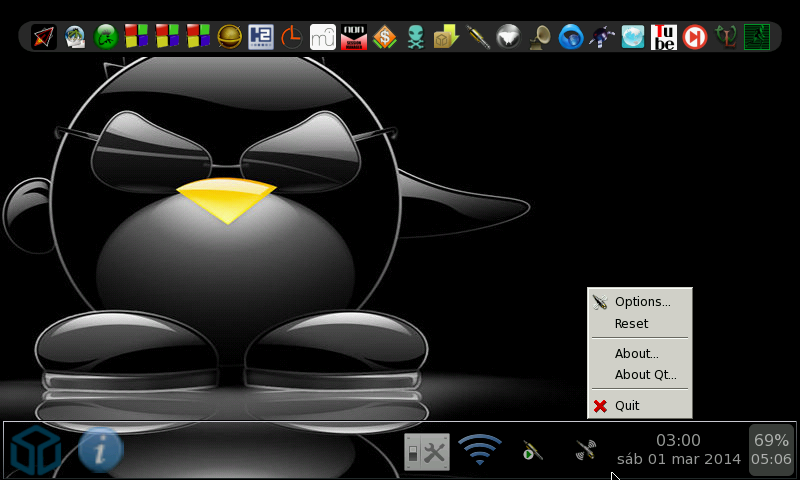800x480 pixels.
Task: Select 'Quit' with the red X
Action: pyautogui.click(x=640, y=406)
